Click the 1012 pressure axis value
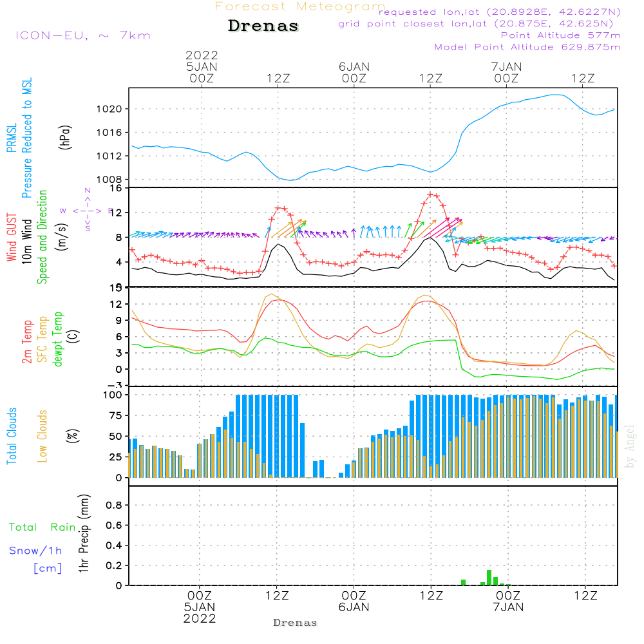The height and width of the screenshot is (644, 644). 109,156
